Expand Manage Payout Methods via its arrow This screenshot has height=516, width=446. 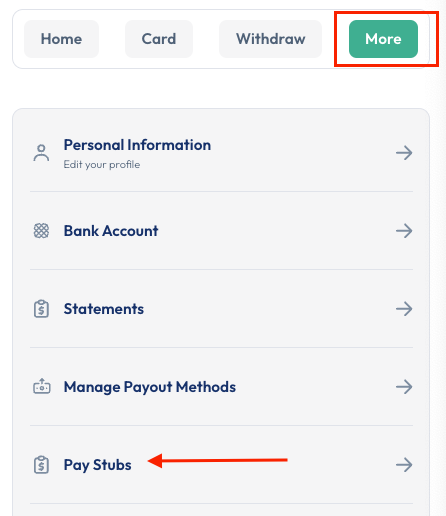click(x=404, y=387)
